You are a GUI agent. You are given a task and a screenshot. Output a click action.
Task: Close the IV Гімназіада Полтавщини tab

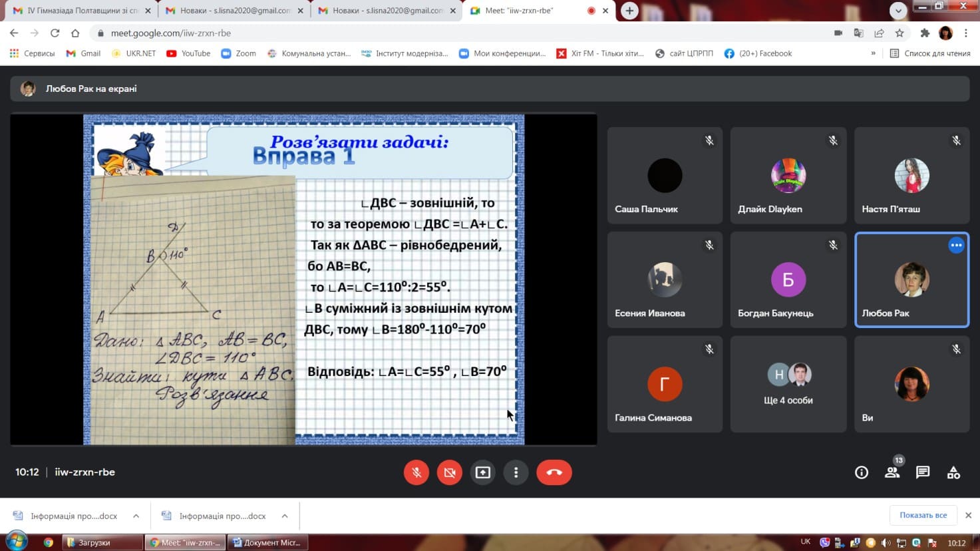[148, 11]
